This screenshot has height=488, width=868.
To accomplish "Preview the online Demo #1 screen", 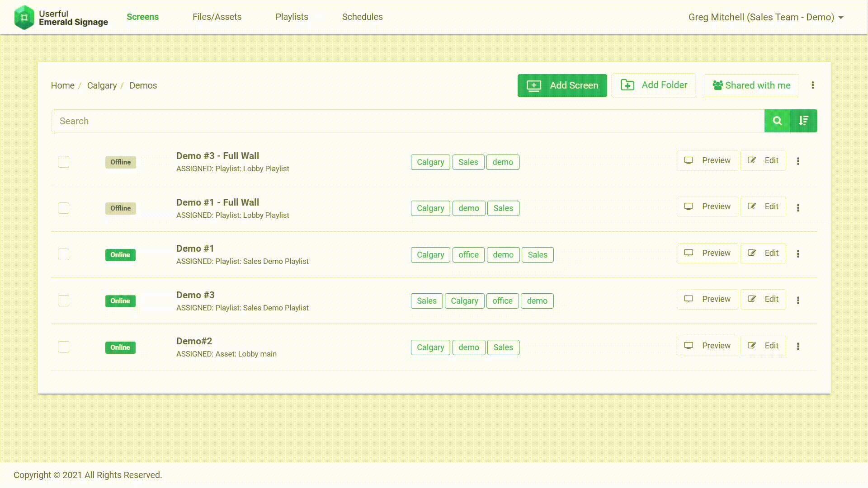I will coord(707,253).
